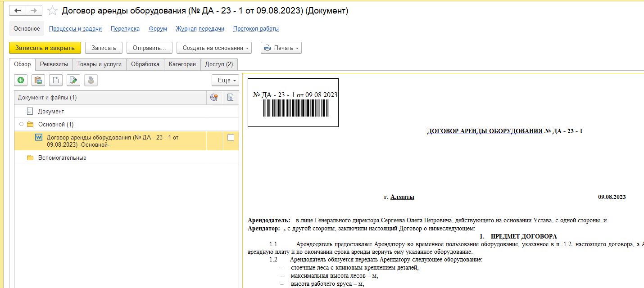Add this document to favorites with star
This screenshot has height=288, width=644.
(x=52, y=11)
